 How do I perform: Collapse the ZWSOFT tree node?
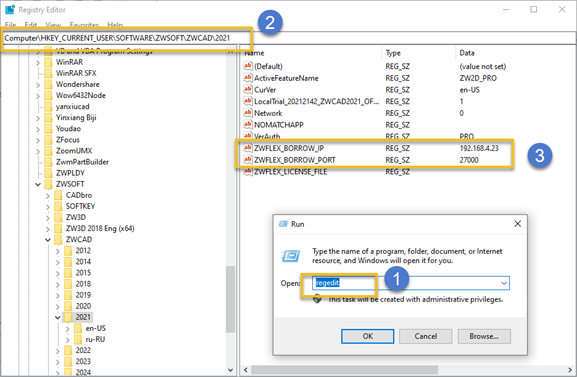pyautogui.click(x=38, y=184)
